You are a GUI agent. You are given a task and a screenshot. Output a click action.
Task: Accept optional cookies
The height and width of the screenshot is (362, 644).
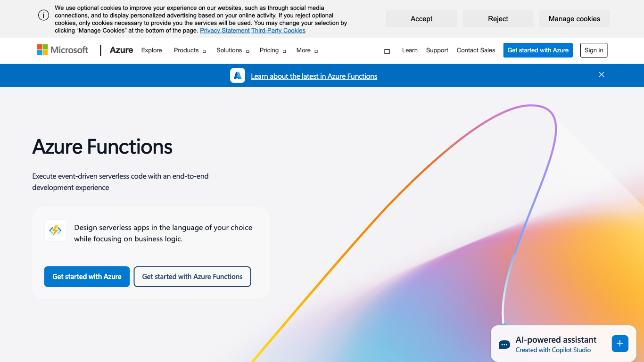[421, 19]
